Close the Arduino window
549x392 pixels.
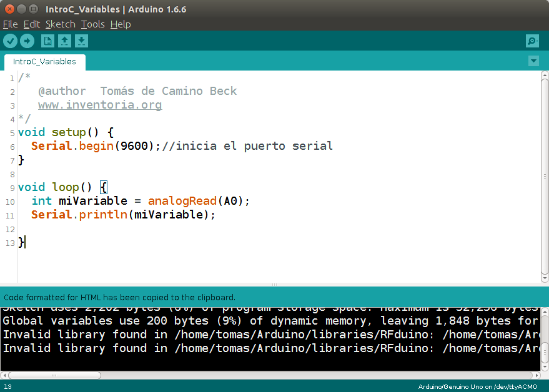point(9,9)
